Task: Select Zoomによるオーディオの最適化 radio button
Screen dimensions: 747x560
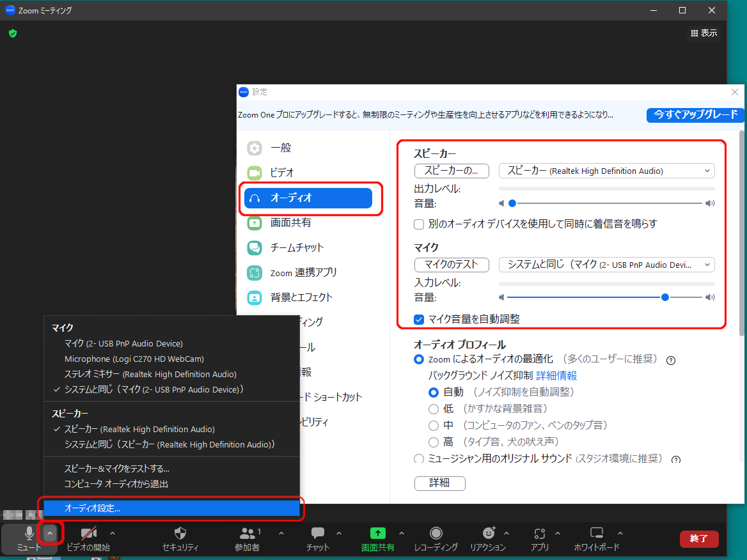Action: [x=419, y=359]
